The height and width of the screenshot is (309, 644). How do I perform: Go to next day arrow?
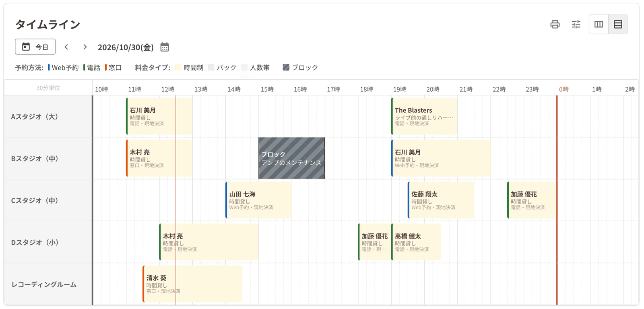click(85, 47)
